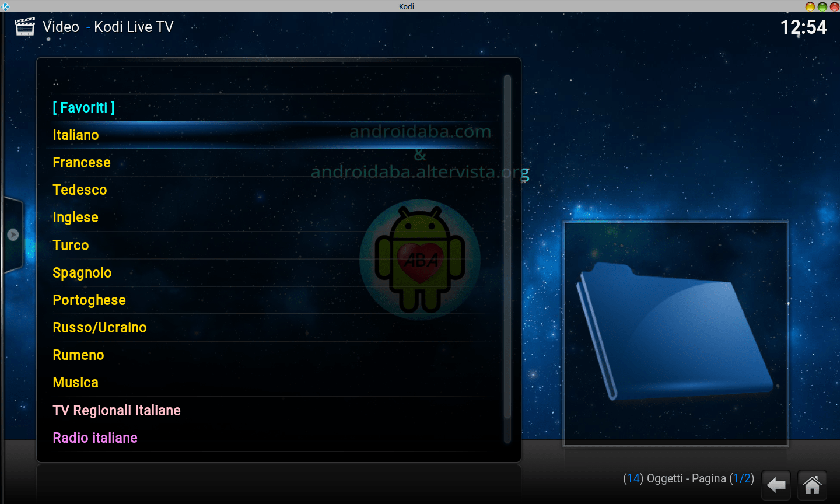Open the Favoriti entry
The width and height of the screenshot is (840, 504).
[x=83, y=108]
